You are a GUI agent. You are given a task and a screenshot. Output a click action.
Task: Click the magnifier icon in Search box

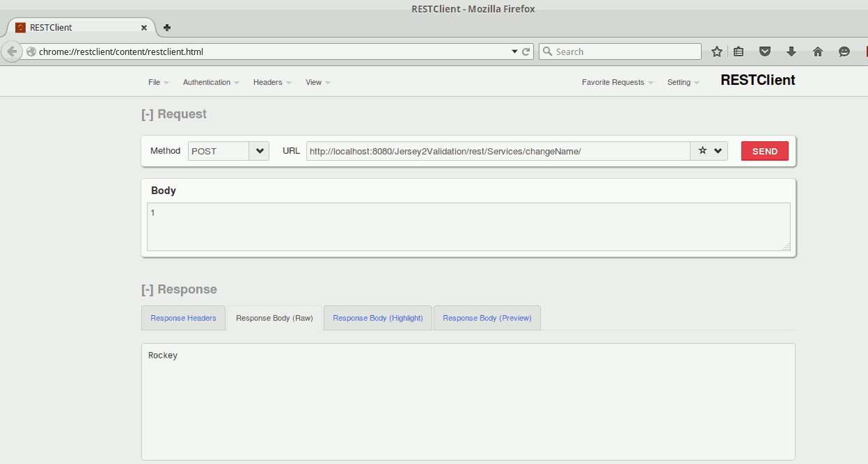tap(547, 51)
